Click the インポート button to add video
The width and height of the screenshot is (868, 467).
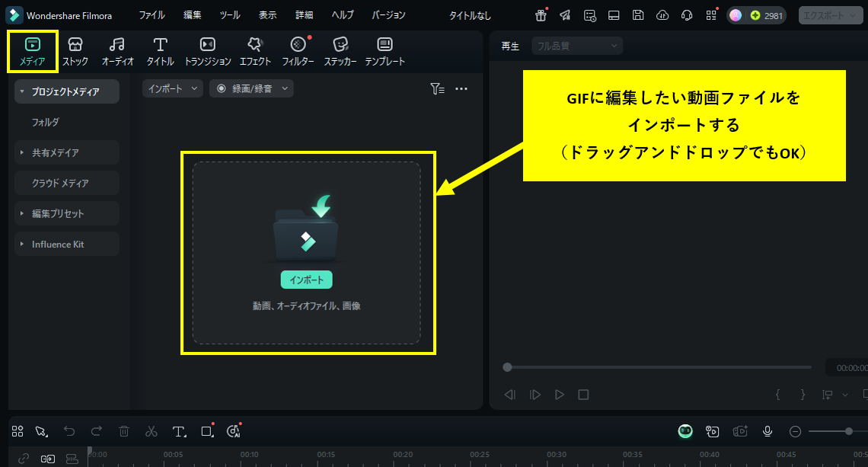308,280
